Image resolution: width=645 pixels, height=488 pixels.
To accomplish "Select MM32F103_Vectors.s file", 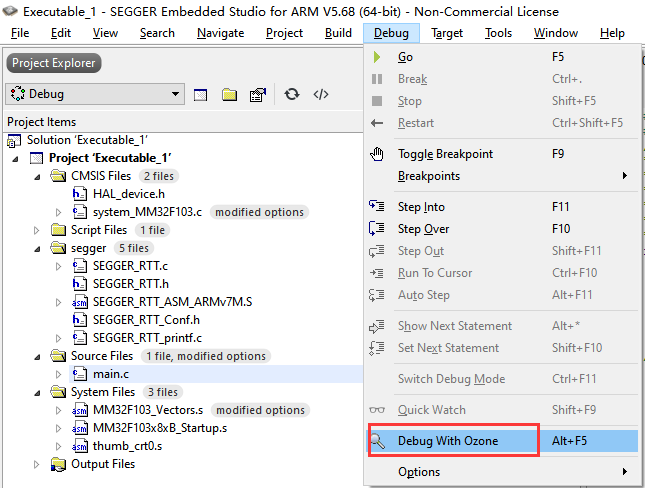I will coord(148,410).
